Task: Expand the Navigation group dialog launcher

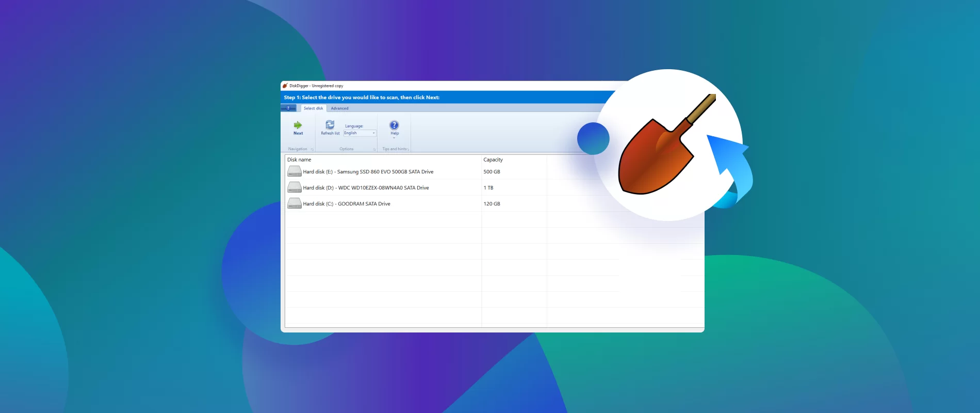Action: [x=312, y=149]
